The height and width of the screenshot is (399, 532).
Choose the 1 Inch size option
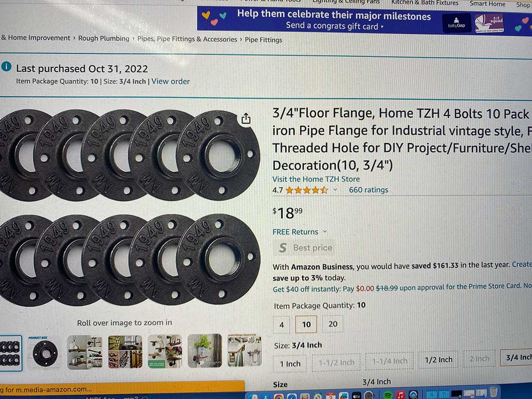tap(290, 364)
